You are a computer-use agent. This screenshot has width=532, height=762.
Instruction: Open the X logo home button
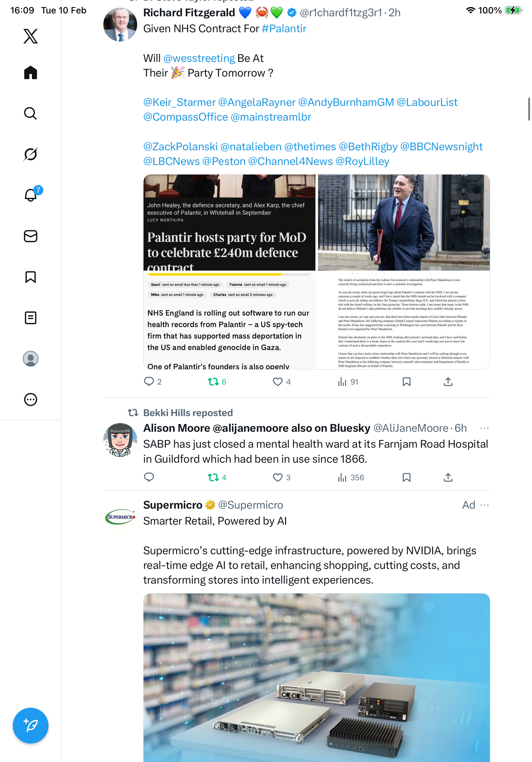[x=31, y=36]
